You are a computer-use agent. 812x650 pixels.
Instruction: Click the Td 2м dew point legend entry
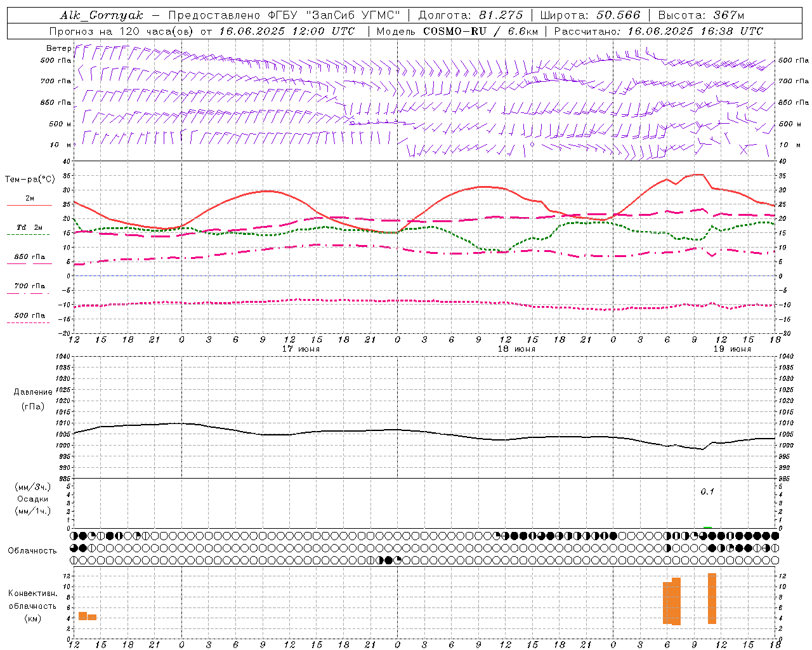pos(29,227)
